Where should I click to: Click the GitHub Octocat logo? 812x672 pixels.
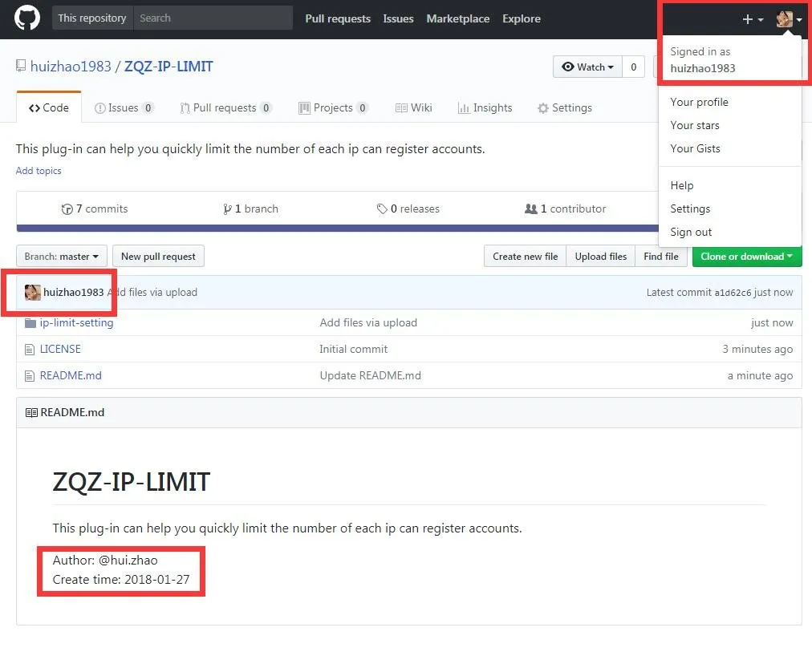[27, 18]
